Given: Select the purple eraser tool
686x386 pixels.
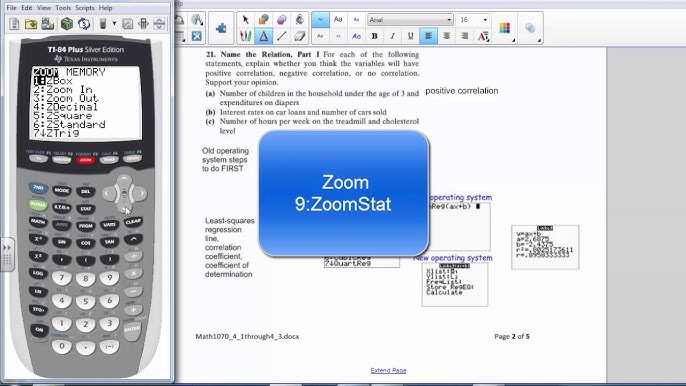Looking at the screenshot, I should click(x=282, y=19).
